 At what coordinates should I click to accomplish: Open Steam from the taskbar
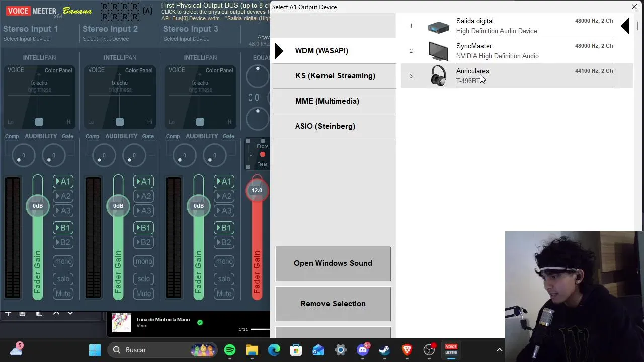pyautogui.click(x=385, y=350)
